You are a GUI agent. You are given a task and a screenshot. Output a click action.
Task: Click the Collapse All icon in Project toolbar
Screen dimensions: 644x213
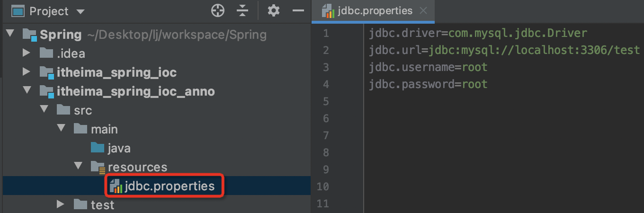tap(242, 10)
